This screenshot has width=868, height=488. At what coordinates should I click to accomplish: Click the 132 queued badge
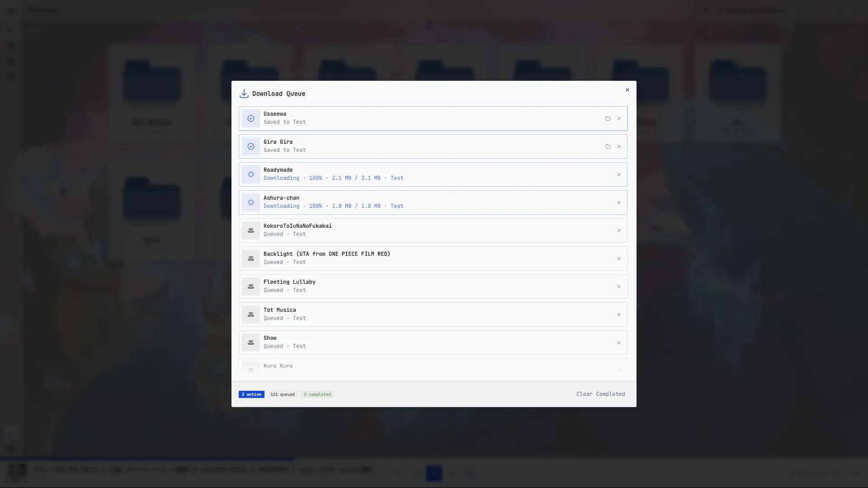pyautogui.click(x=283, y=394)
